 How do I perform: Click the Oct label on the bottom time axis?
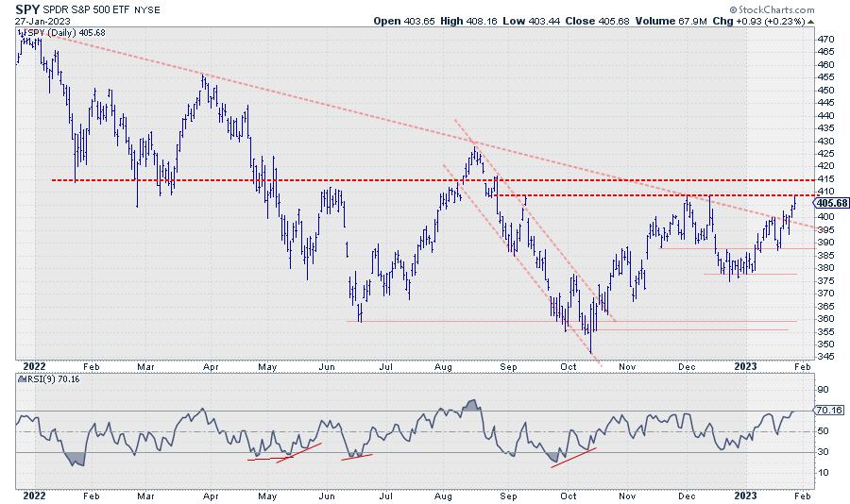click(x=569, y=494)
